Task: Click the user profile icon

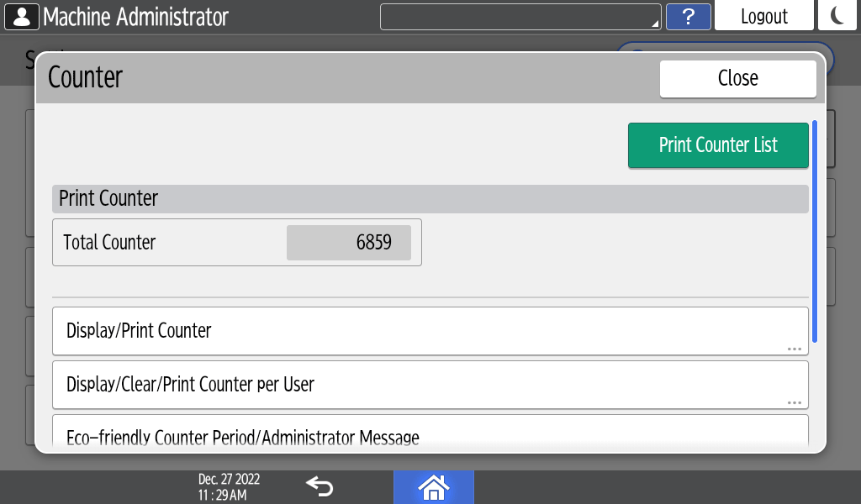Action: tap(22, 16)
